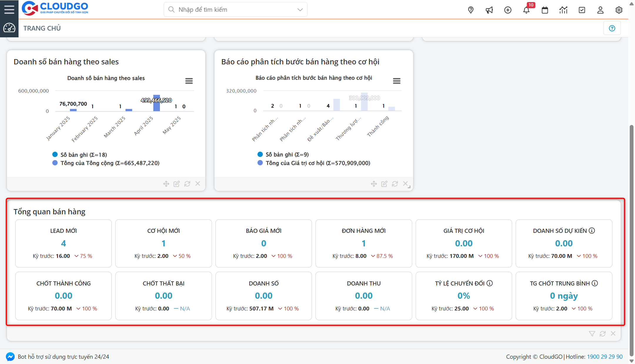
Task: Toggle 'Tổng của Tổng cộng' legend series
Action: (110, 163)
